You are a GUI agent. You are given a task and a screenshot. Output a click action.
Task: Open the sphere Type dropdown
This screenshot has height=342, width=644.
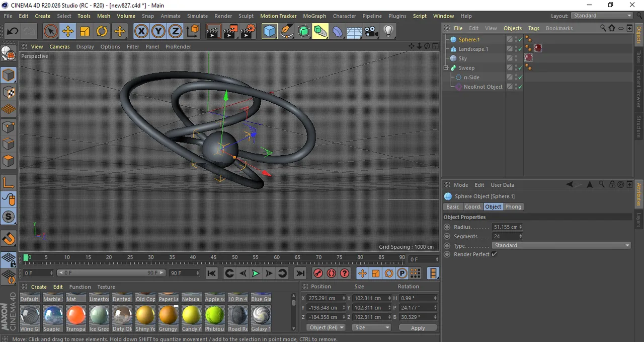point(561,245)
